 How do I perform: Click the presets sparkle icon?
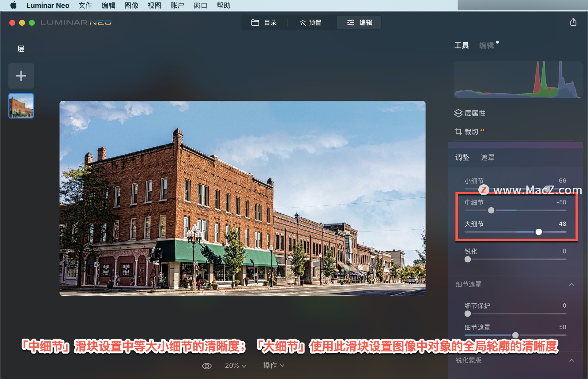tap(303, 23)
